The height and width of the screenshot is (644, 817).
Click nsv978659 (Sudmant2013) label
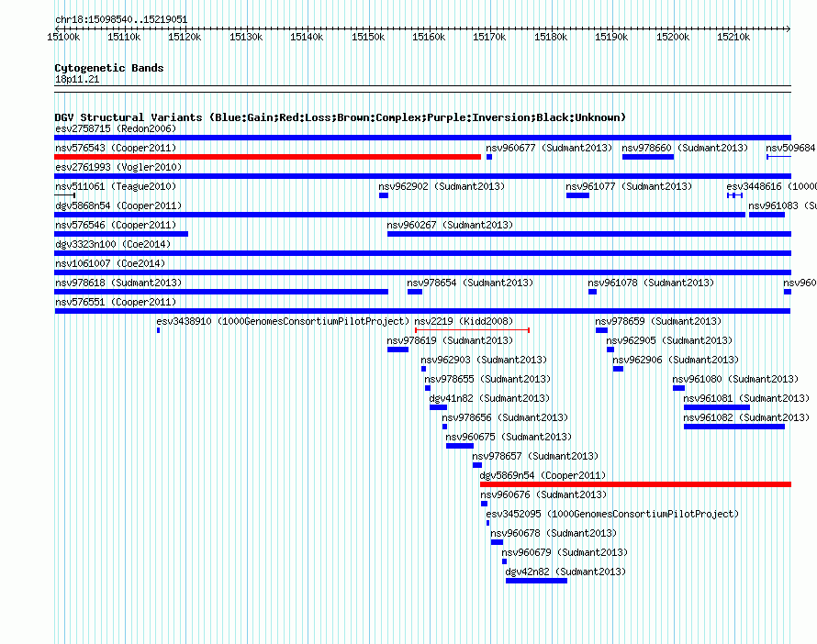(658, 321)
